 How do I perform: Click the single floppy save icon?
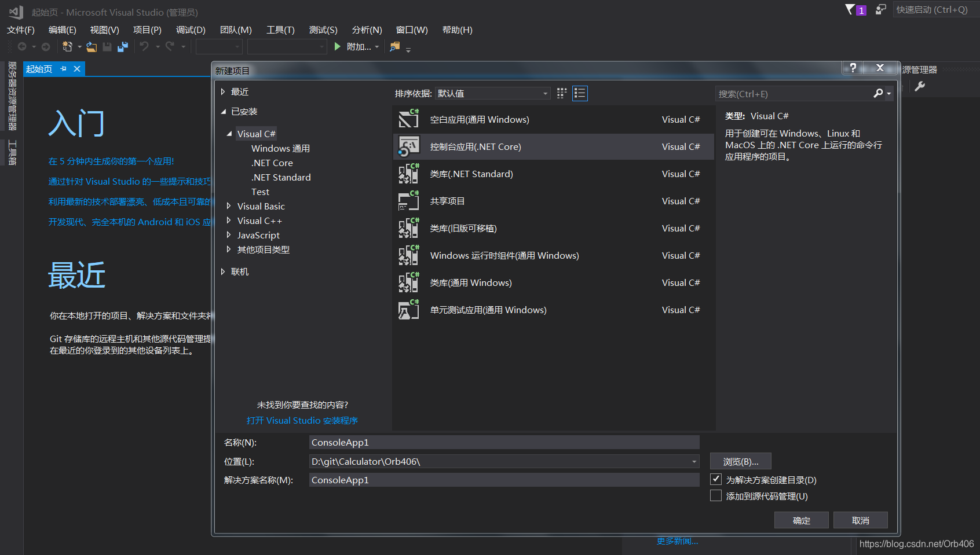107,47
